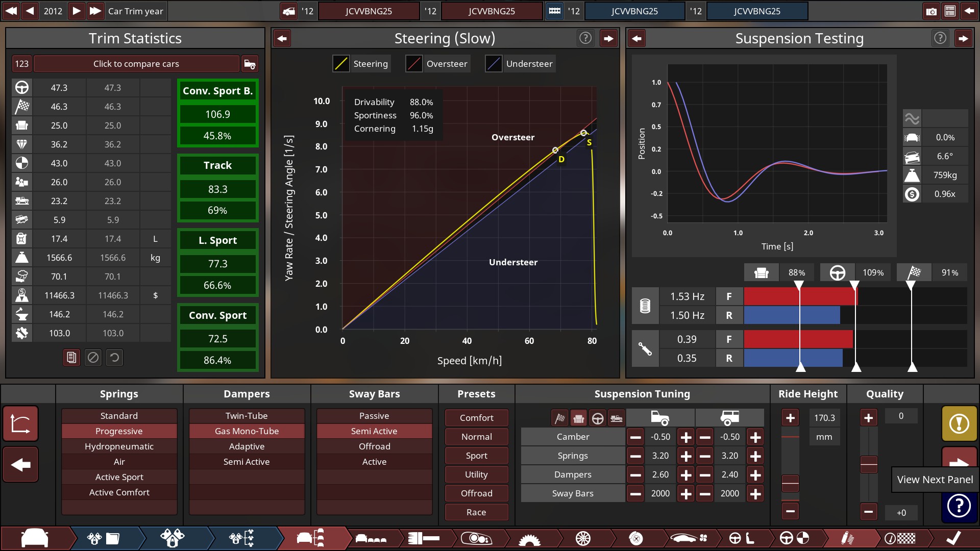This screenshot has width=980, height=551.
Task: Increase front springs stiffness
Action: coord(686,456)
